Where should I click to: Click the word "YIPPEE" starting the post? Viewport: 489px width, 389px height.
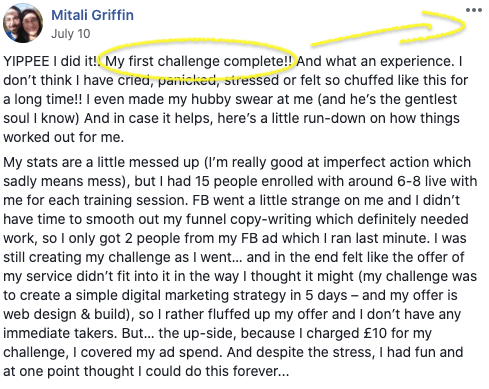[x=26, y=61]
